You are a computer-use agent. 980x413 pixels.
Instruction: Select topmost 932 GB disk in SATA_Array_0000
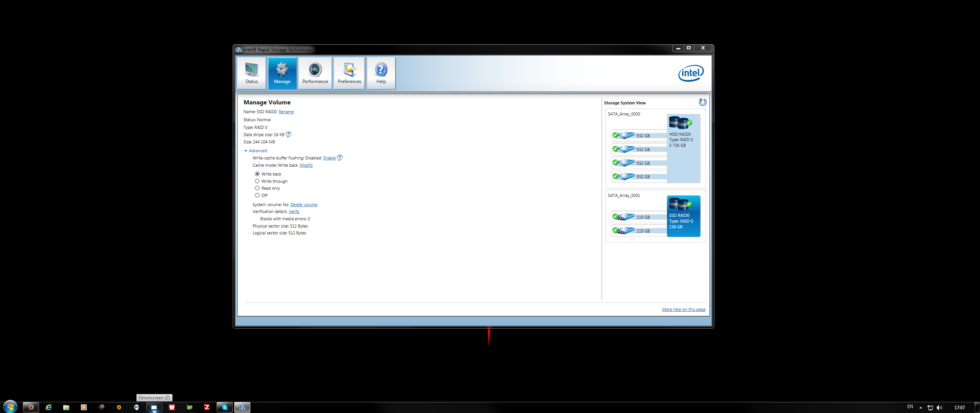click(x=639, y=135)
